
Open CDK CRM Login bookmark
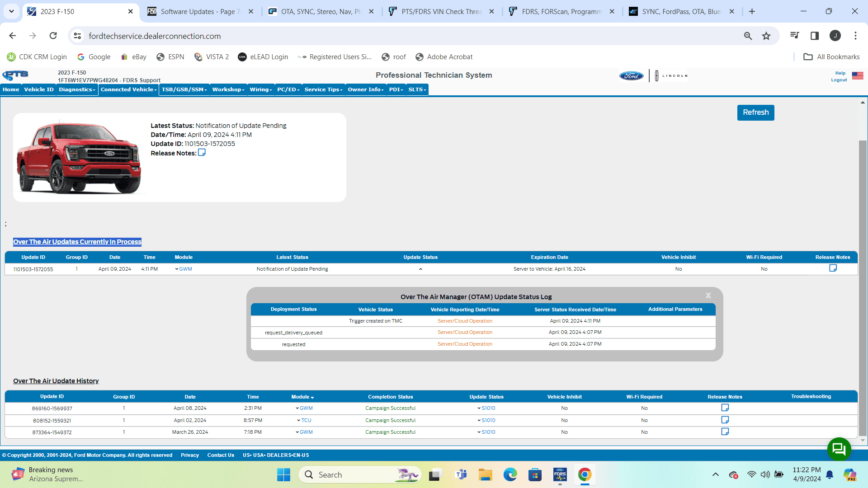(37, 57)
